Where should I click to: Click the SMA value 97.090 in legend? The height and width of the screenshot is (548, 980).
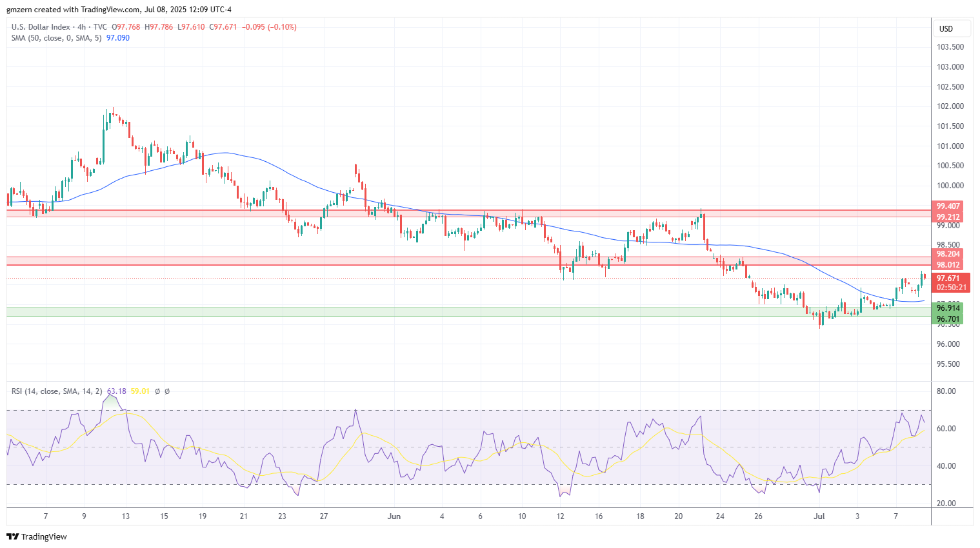pyautogui.click(x=118, y=38)
